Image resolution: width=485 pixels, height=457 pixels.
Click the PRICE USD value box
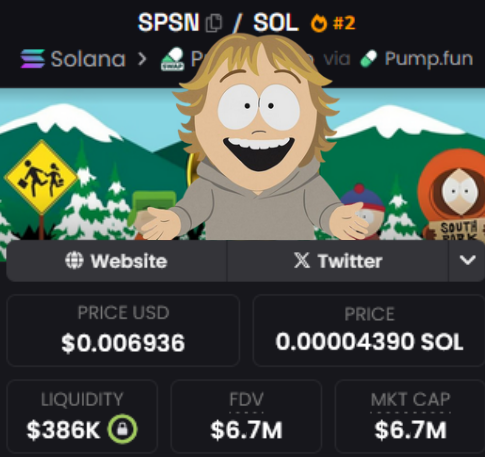coord(123,330)
